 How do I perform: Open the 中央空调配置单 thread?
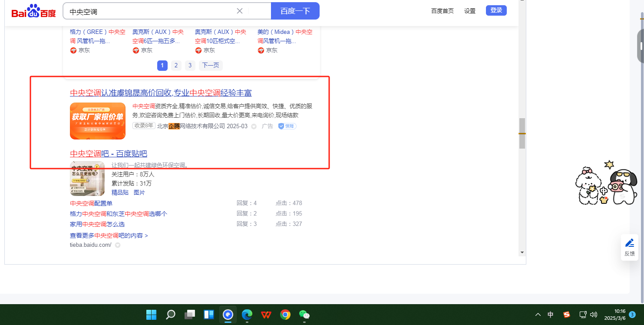point(91,203)
